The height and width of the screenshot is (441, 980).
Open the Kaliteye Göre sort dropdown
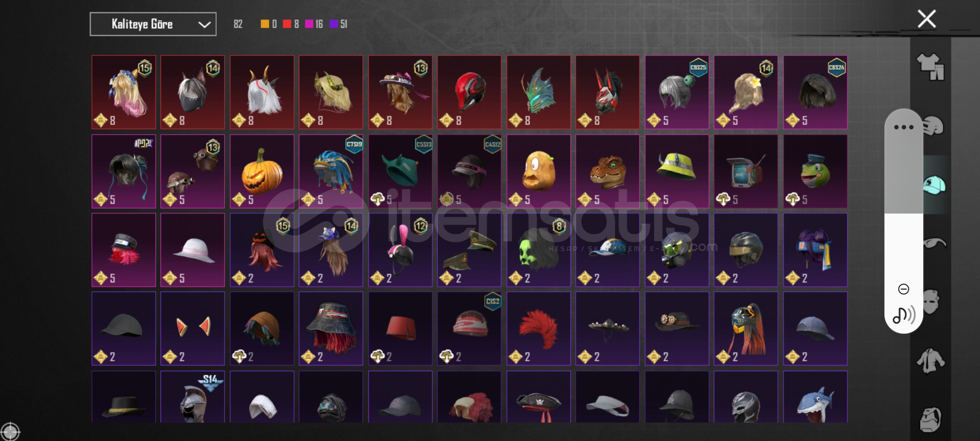pyautogui.click(x=153, y=24)
